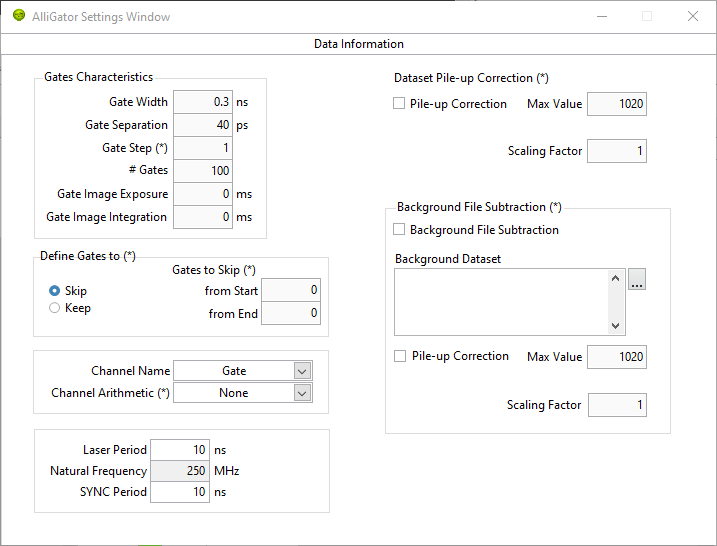Viewport: 717px width, 546px height.
Task: Select the Skip radio button
Action: (54, 291)
